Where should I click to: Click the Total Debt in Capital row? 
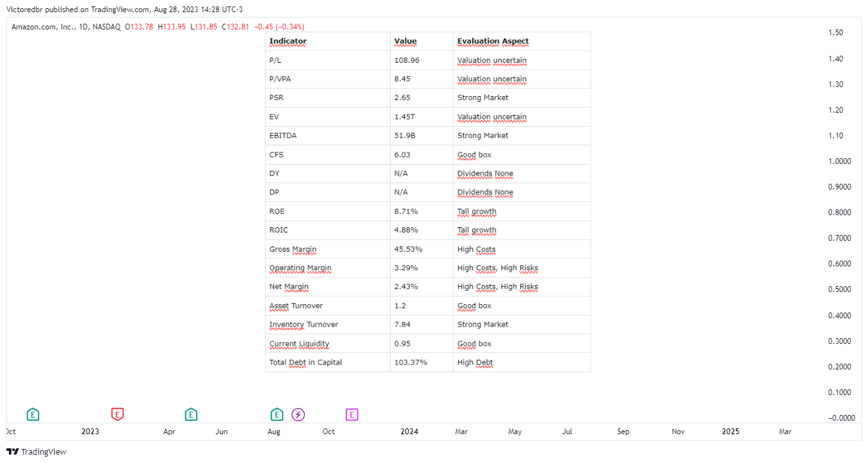pyautogui.click(x=428, y=362)
